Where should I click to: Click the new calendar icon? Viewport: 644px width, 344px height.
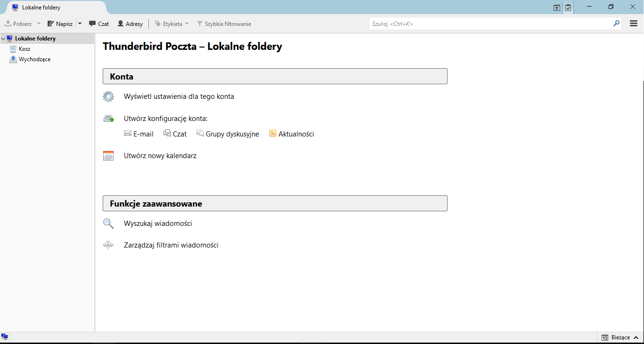108,156
